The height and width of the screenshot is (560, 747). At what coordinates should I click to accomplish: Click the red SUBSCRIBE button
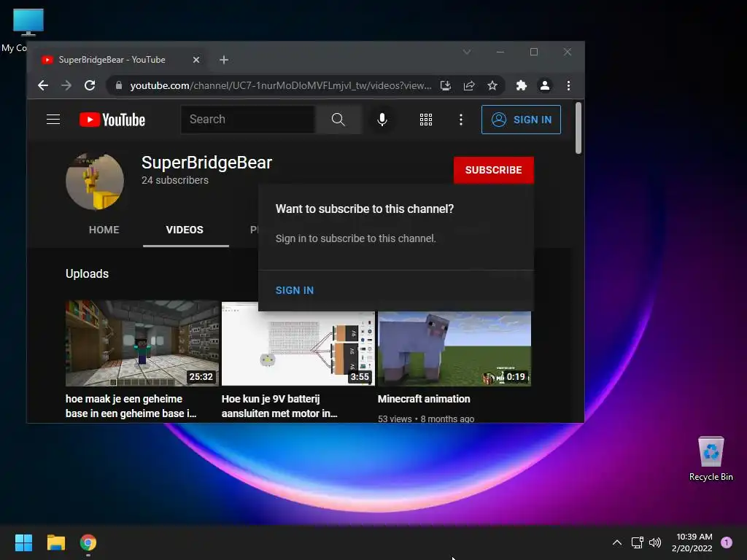pos(494,170)
